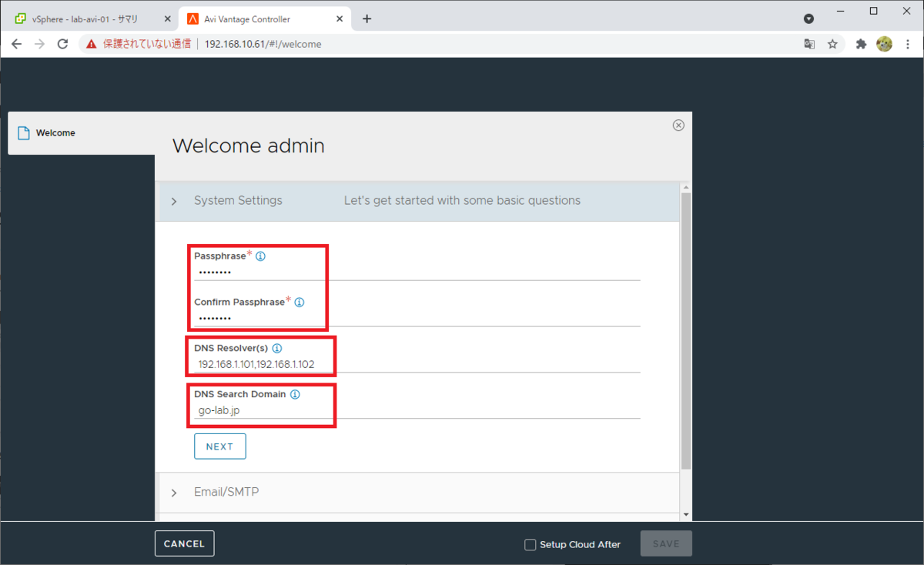This screenshot has height=565, width=924.
Task: Click the browser back arrow
Action: tap(16, 44)
